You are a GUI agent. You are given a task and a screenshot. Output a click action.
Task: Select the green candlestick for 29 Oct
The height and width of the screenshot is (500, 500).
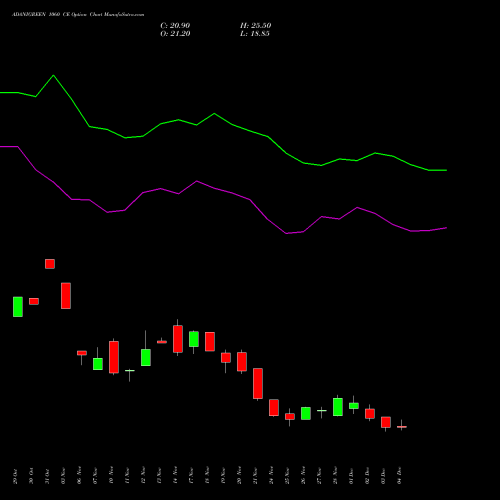[18, 307]
